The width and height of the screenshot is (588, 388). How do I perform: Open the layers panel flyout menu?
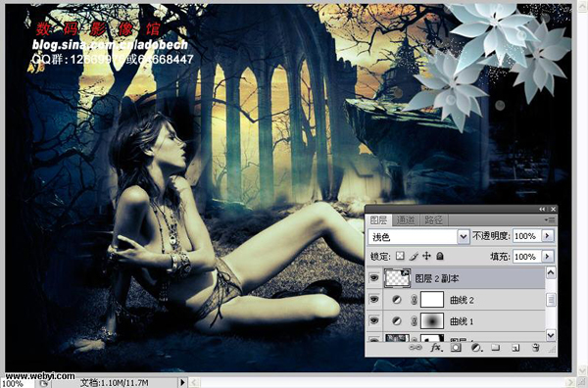pyautogui.click(x=551, y=220)
